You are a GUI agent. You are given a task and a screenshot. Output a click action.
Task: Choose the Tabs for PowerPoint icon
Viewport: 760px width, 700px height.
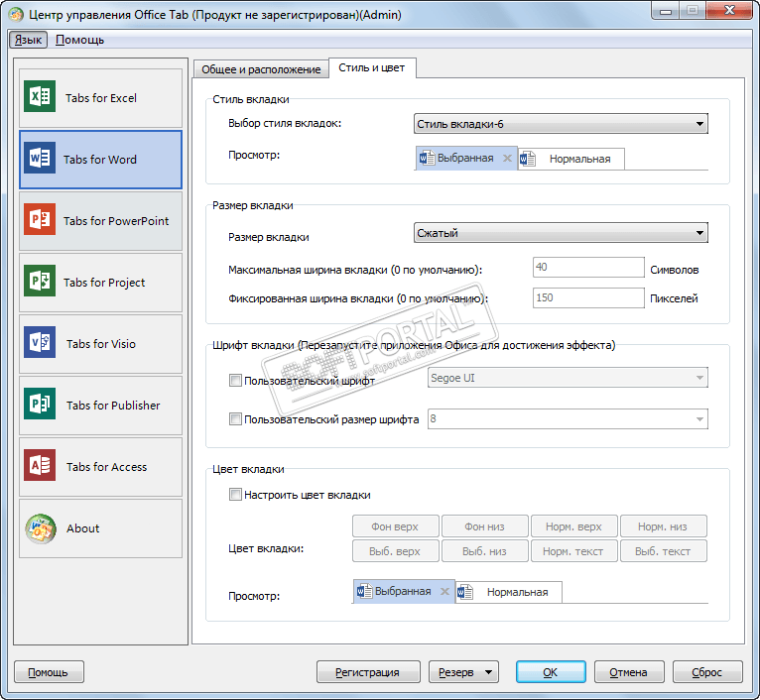[40, 219]
